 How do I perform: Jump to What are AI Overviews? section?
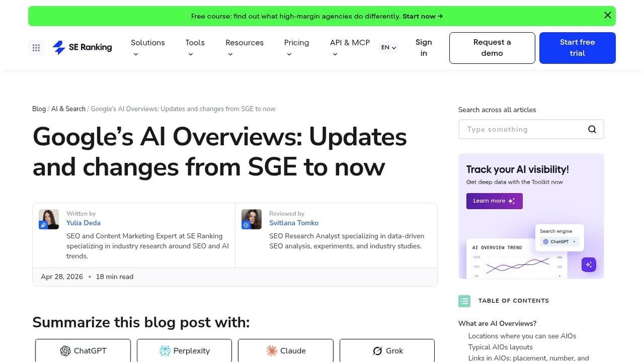point(497,323)
